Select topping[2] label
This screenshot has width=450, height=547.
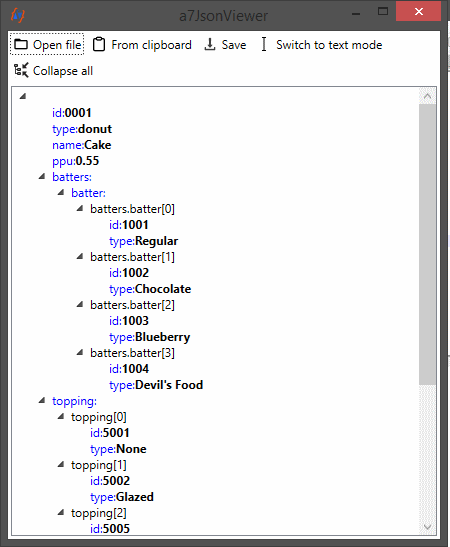[x=99, y=513]
